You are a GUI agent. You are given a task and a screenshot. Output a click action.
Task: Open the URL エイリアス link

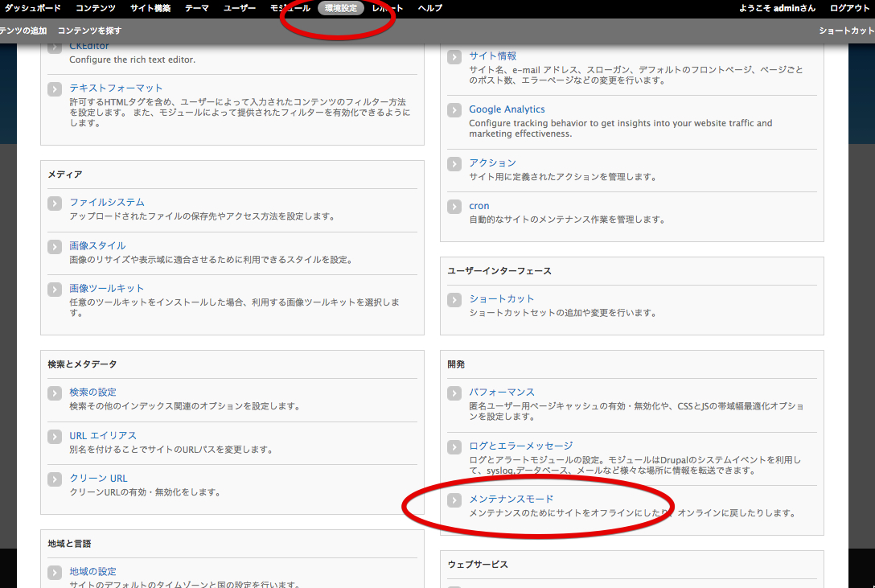(103, 435)
